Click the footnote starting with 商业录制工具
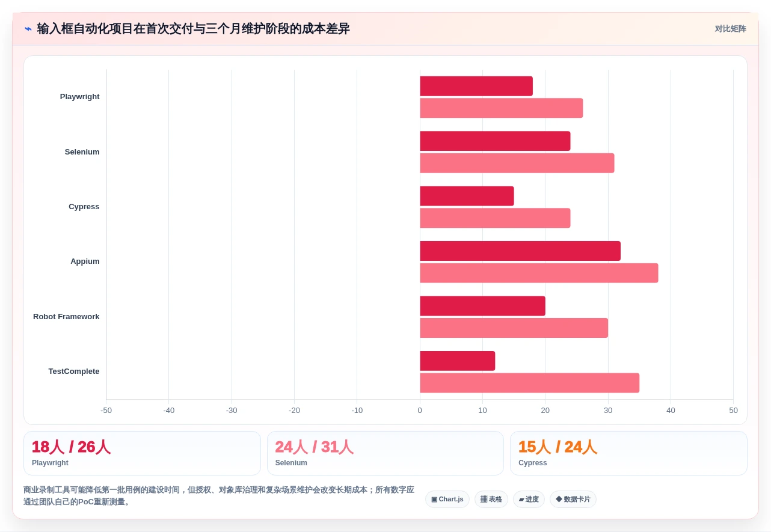The image size is (771, 532). (219, 496)
